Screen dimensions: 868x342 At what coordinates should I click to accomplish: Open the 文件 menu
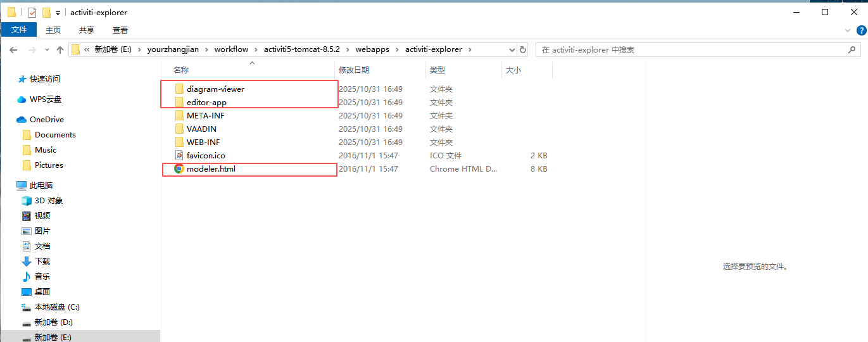(x=19, y=30)
